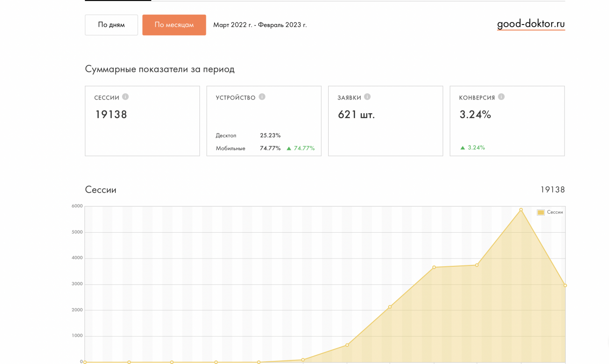
Task: Click the 19138 total above the chart
Action: click(x=553, y=190)
